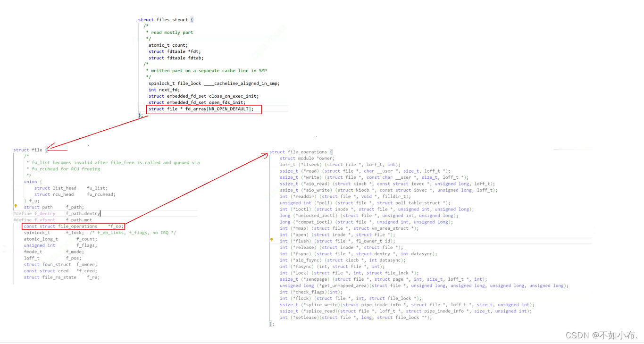Click the 'unsigned int f_flags;' line
This screenshot has width=644, height=344.
pos(60,245)
